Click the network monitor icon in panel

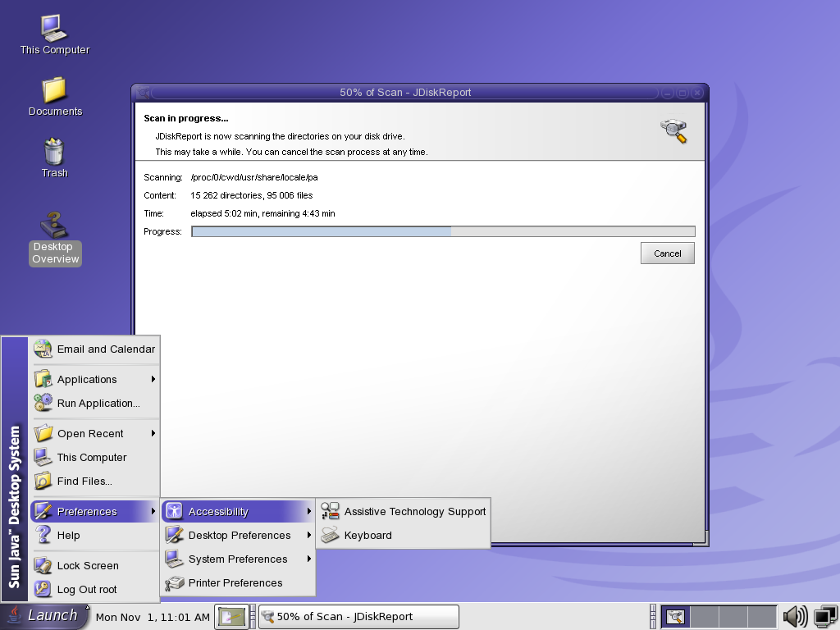(x=825, y=617)
